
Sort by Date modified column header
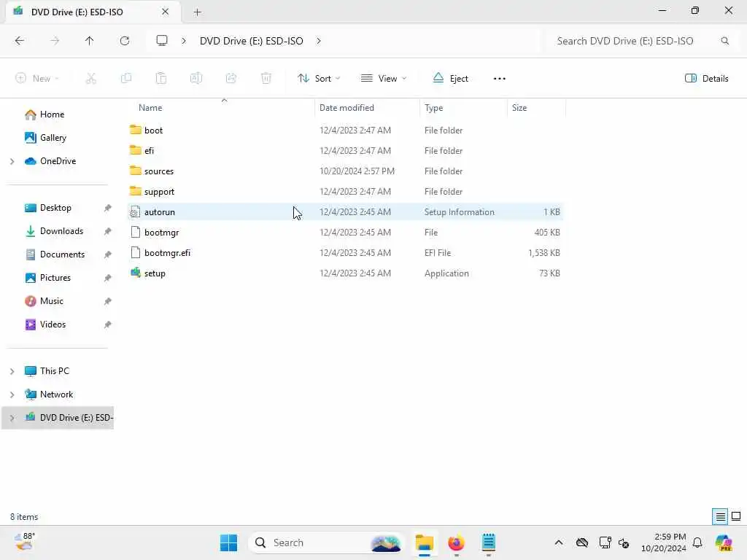click(x=347, y=108)
